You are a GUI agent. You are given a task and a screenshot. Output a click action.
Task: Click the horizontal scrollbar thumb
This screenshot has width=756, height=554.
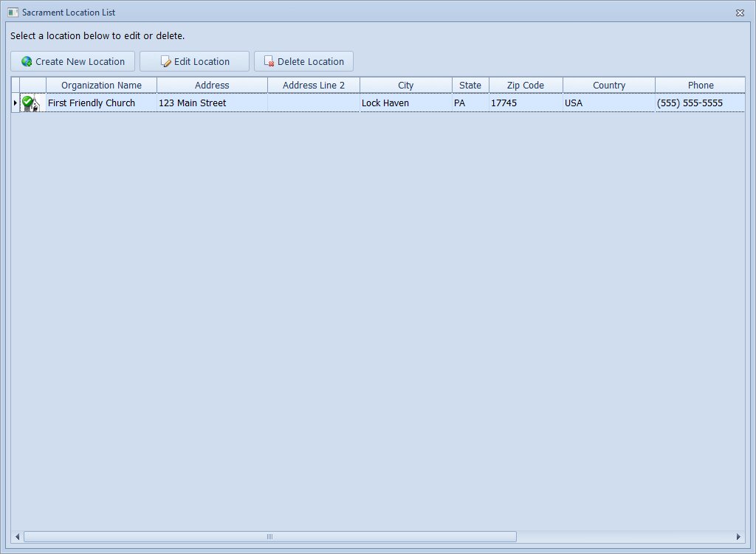tap(270, 536)
